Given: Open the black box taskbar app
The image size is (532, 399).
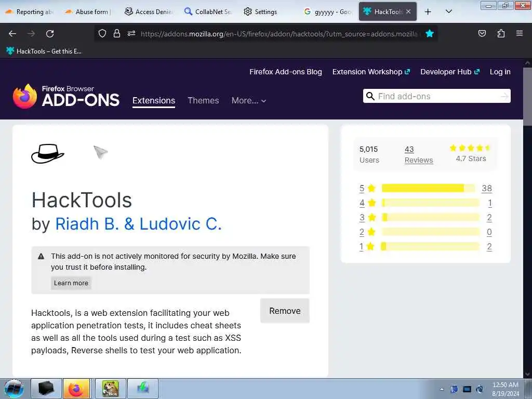Looking at the screenshot, I should 46,389.
